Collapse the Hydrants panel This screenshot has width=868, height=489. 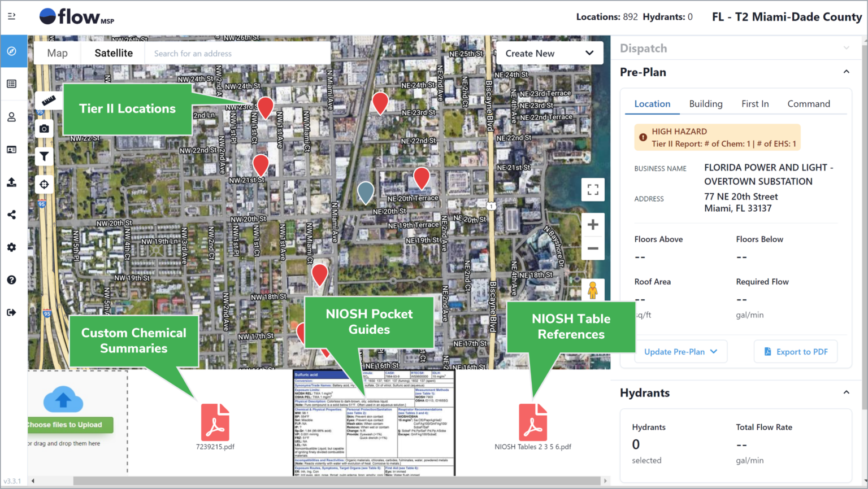tap(846, 392)
